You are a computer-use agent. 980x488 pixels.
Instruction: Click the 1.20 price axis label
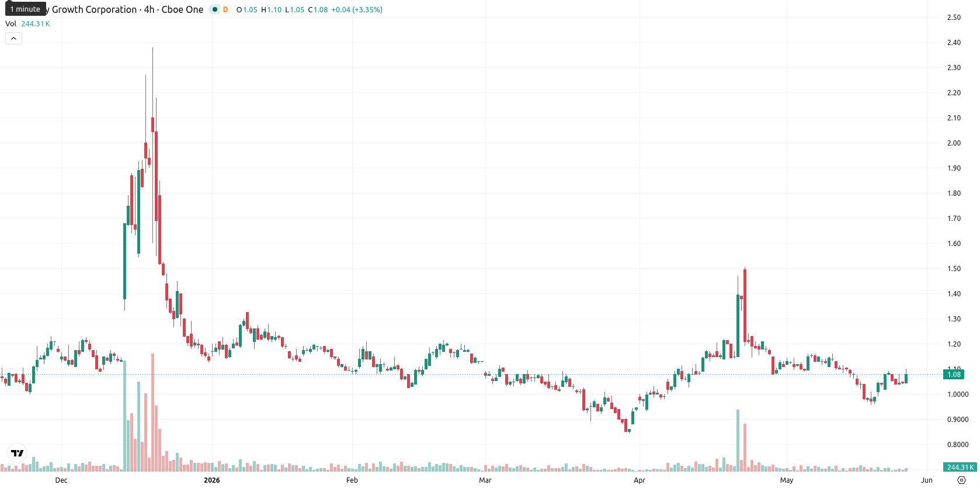pyautogui.click(x=954, y=344)
